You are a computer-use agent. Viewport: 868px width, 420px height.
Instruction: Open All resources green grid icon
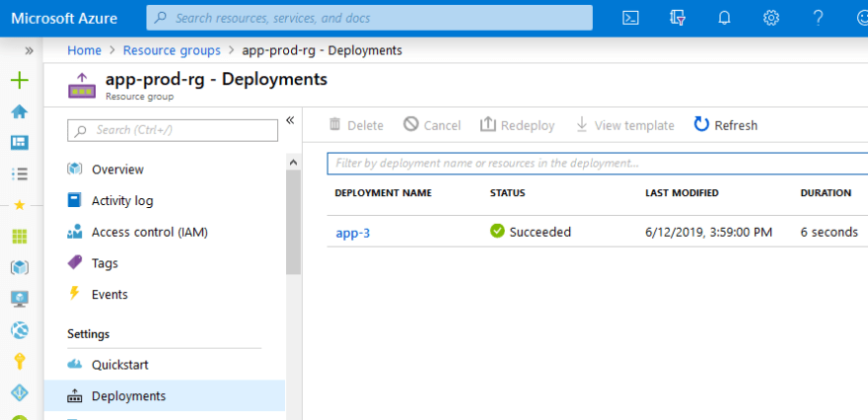tap(20, 237)
